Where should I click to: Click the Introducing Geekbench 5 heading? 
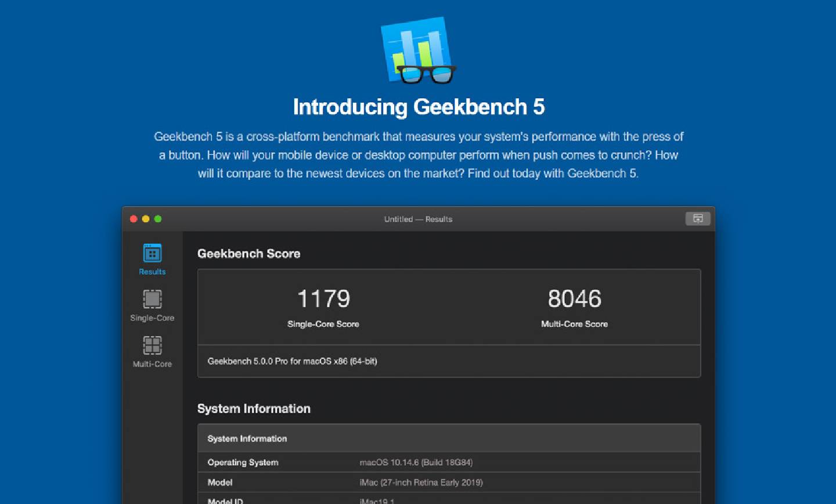419,107
